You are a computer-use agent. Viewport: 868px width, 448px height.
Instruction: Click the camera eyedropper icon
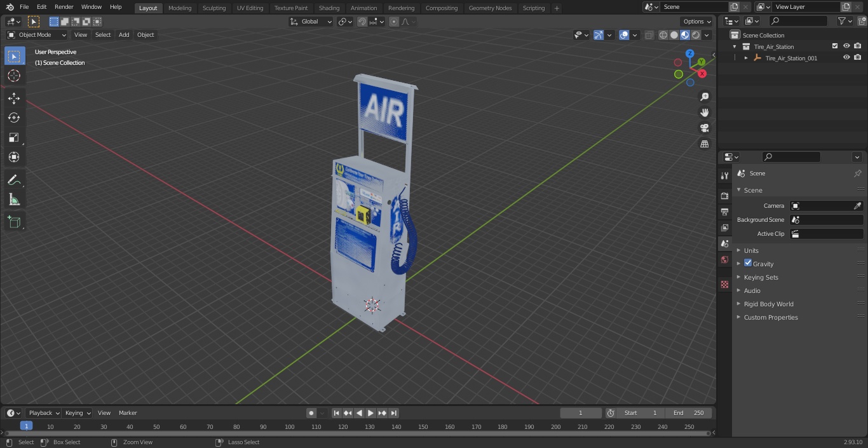coord(857,206)
